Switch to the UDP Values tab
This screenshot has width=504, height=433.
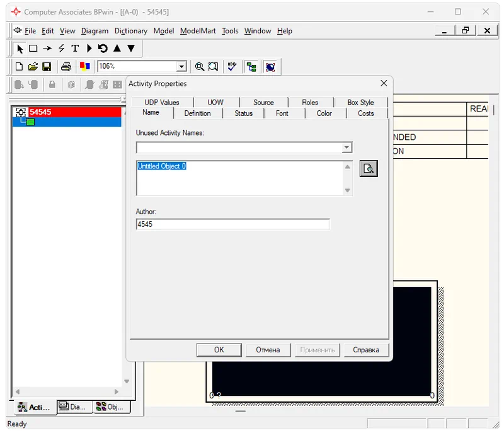click(162, 102)
